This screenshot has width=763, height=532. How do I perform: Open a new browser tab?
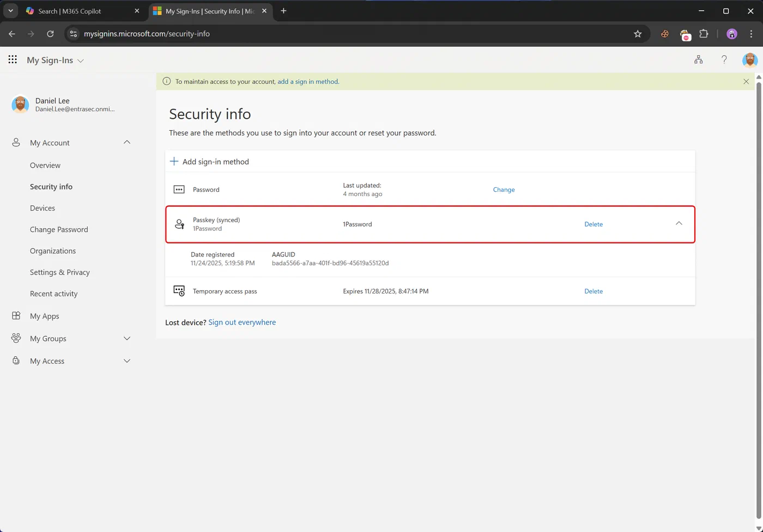[283, 11]
